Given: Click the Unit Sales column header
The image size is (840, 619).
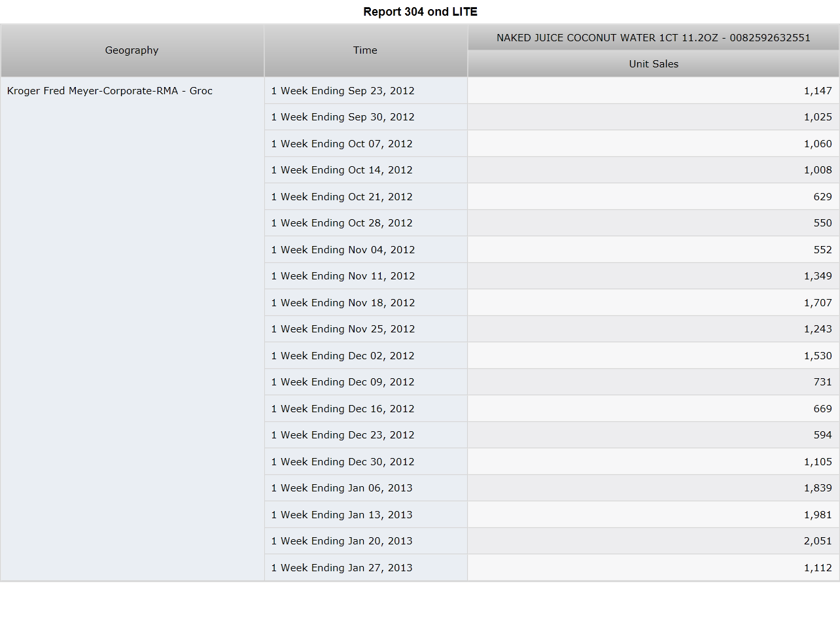Looking at the screenshot, I should 654,64.
